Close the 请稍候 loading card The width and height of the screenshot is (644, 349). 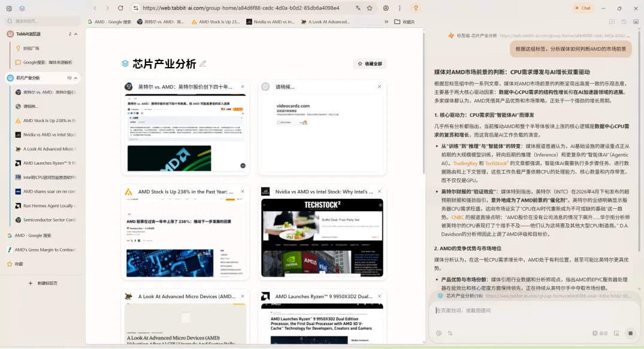379,87
